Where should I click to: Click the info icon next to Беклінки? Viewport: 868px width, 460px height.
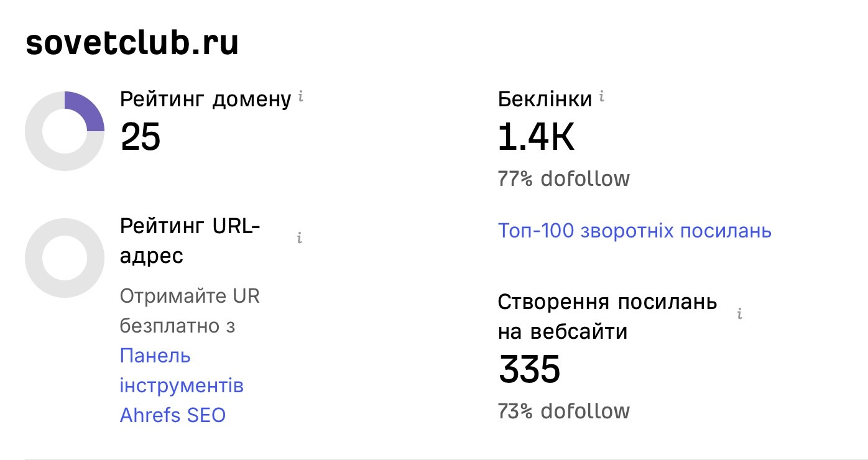point(601,97)
